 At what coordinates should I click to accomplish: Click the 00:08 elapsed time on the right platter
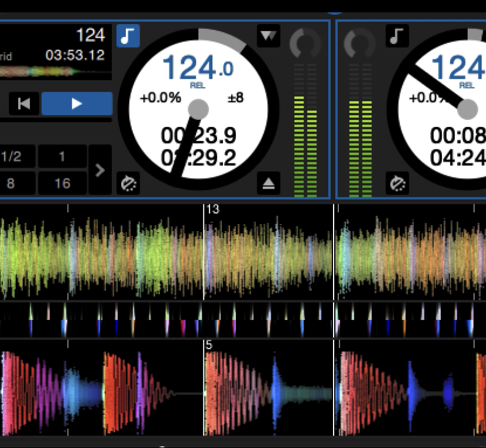(x=458, y=135)
